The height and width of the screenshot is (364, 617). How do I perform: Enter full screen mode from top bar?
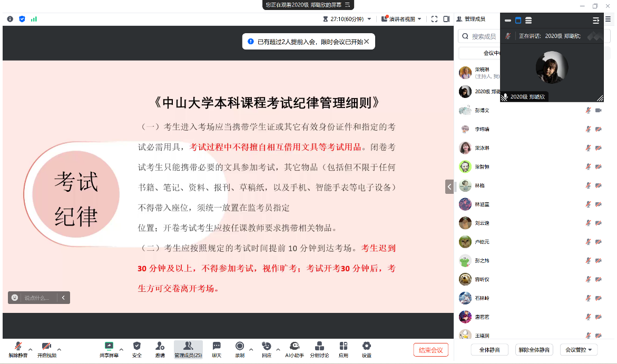[x=435, y=19]
